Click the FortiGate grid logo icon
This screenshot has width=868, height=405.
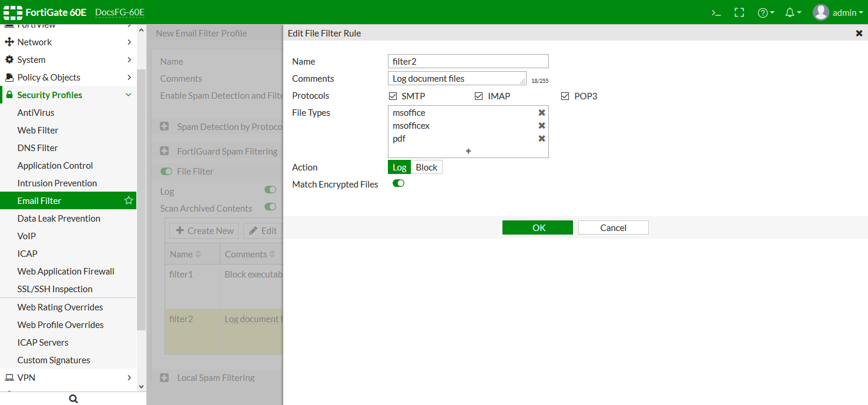pyautogui.click(x=12, y=12)
